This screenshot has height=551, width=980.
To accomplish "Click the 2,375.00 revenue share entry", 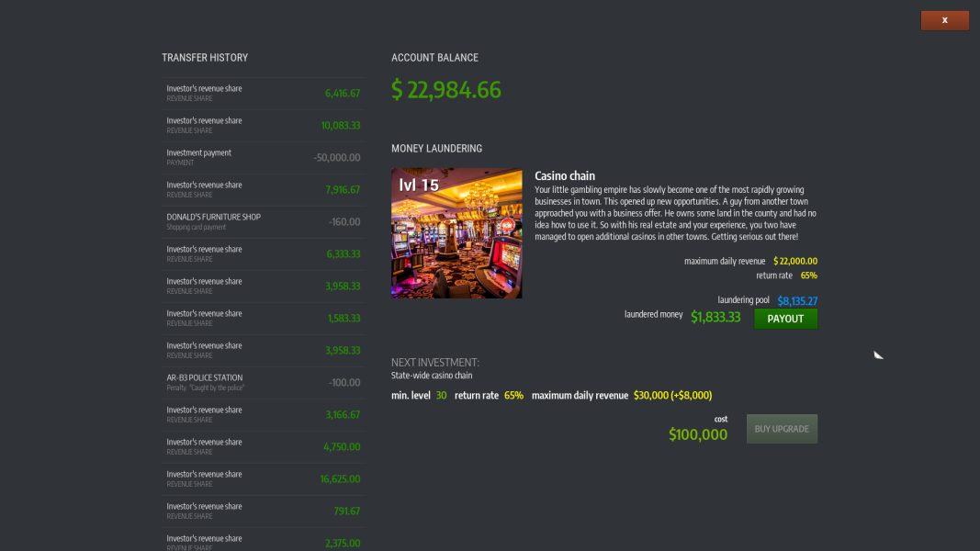I will (x=263, y=541).
